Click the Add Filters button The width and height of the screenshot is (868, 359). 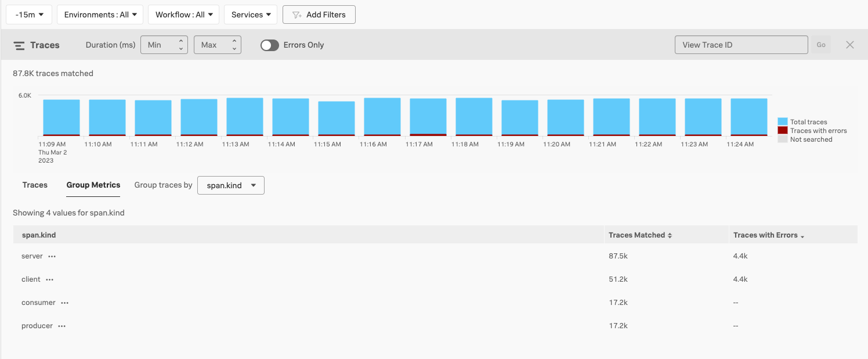click(319, 15)
